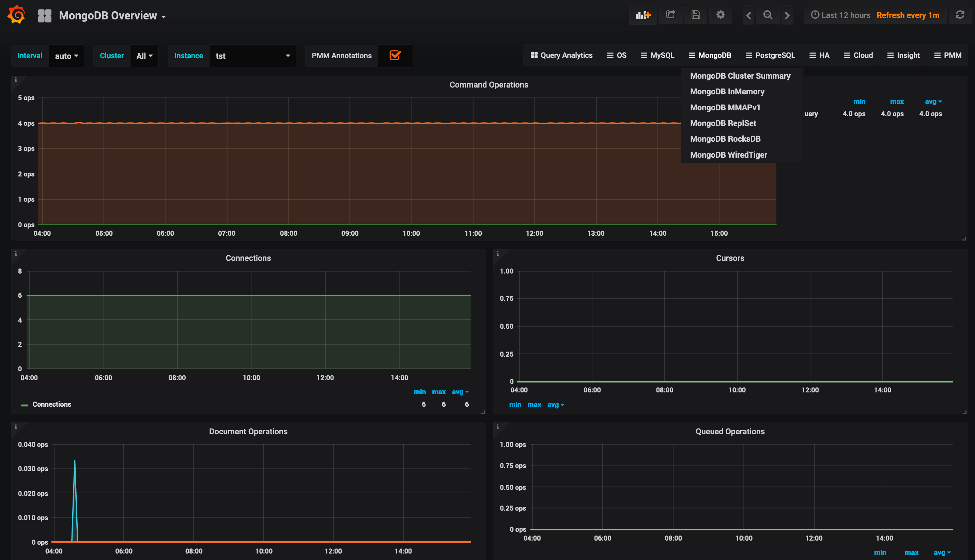
Task: Sort Cursors legend by max
Action: [534, 405]
